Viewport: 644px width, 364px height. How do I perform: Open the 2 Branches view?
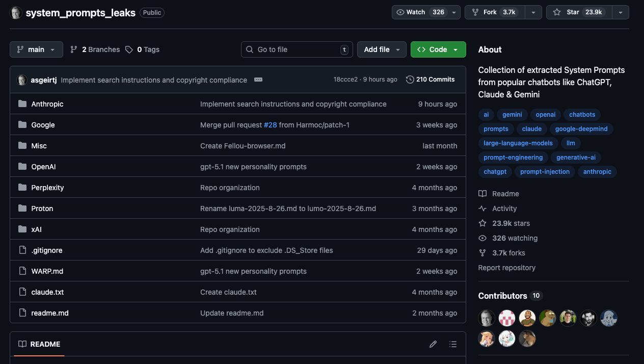[x=95, y=49]
